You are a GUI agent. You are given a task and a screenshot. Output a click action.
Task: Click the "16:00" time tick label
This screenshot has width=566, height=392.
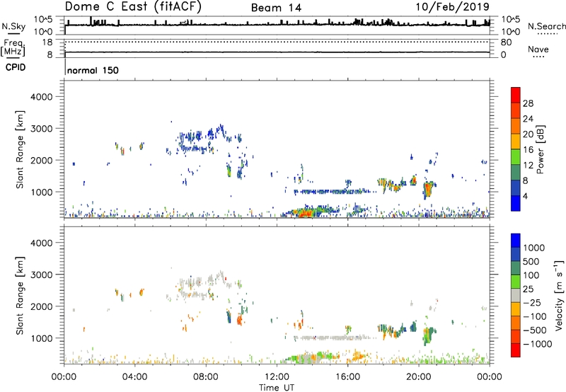(x=347, y=377)
